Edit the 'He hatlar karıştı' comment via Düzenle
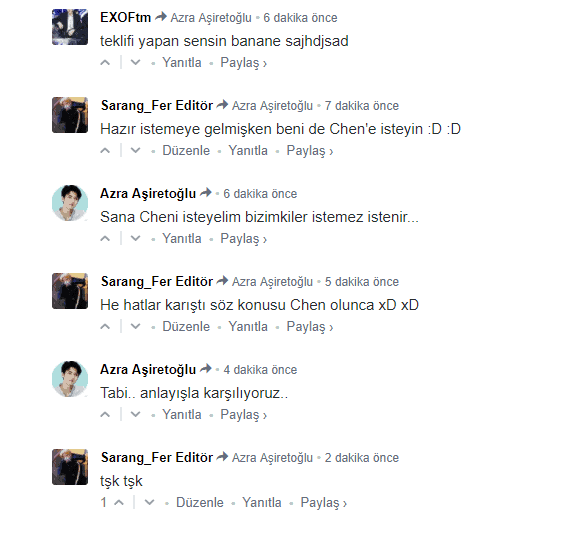 186,327
